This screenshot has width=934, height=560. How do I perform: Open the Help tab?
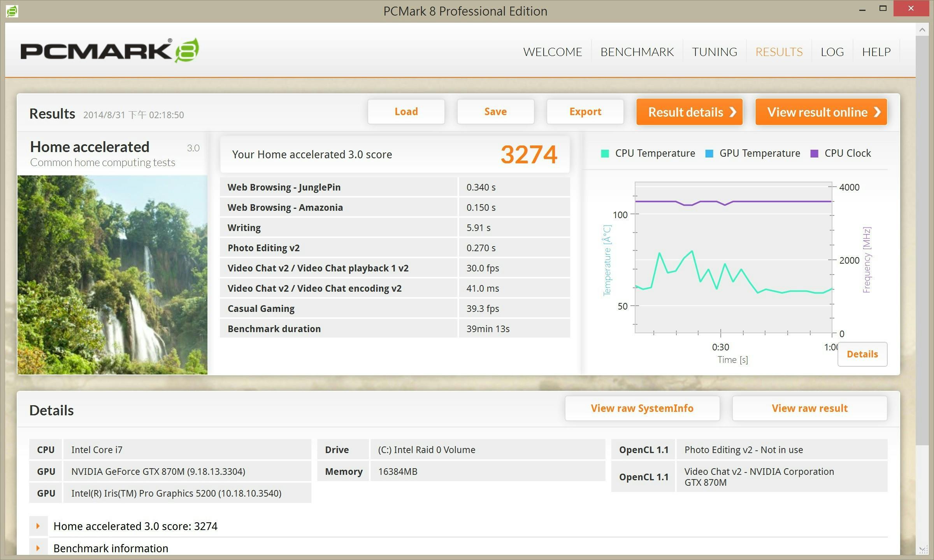click(x=876, y=52)
